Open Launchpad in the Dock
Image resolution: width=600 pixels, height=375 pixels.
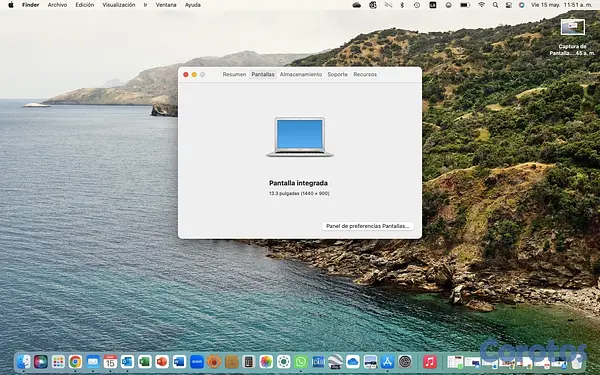point(58,361)
